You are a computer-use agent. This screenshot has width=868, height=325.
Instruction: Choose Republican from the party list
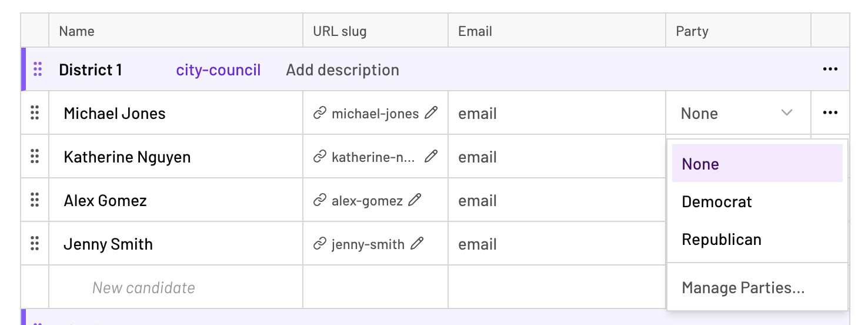point(757,240)
